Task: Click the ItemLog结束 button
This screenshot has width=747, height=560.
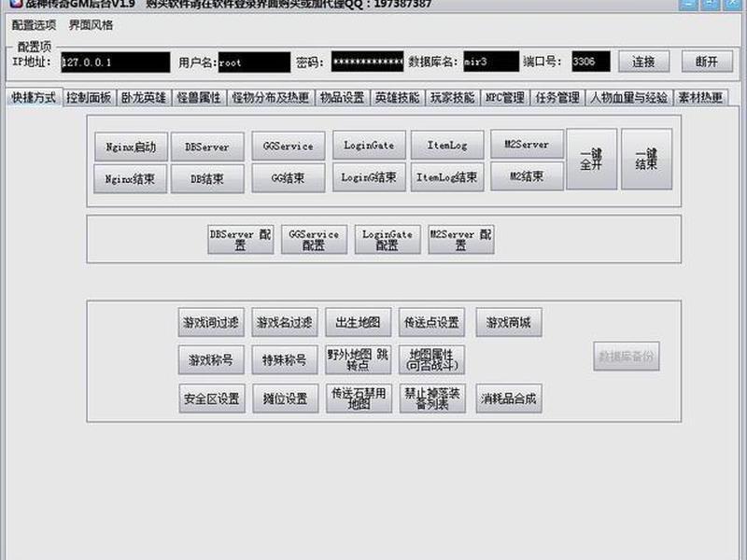Action: [x=447, y=177]
